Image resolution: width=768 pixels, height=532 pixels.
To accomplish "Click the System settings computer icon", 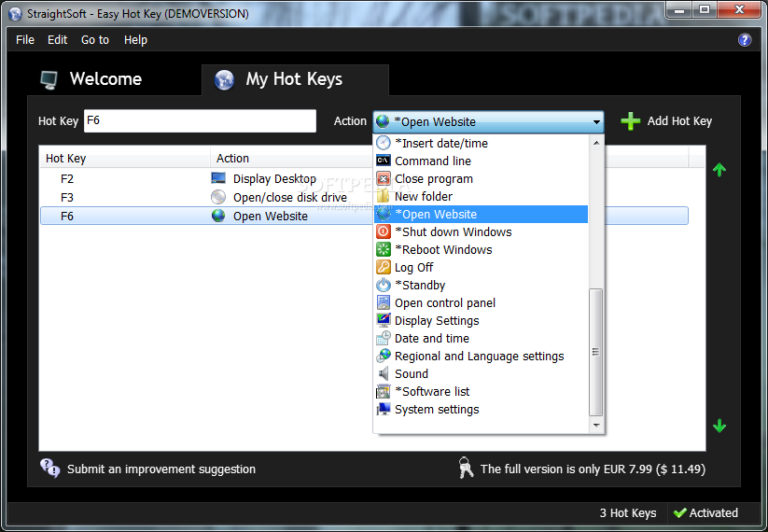I will pos(383,409).
